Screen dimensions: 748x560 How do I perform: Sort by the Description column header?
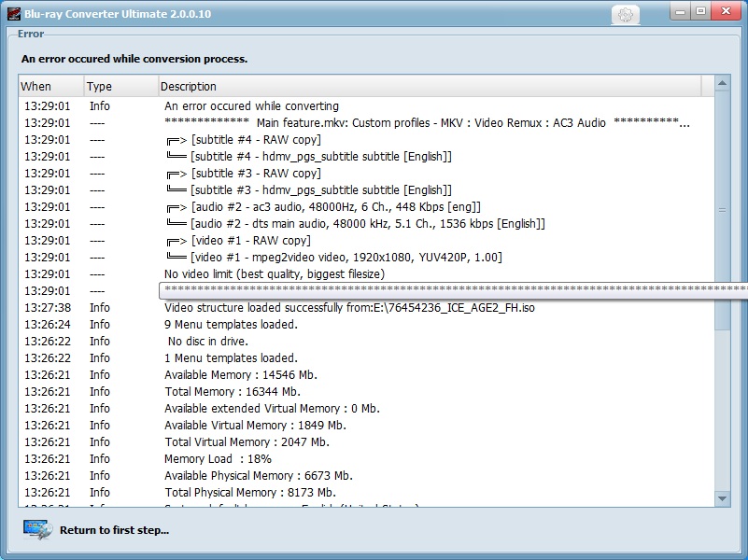pos(430,86)
